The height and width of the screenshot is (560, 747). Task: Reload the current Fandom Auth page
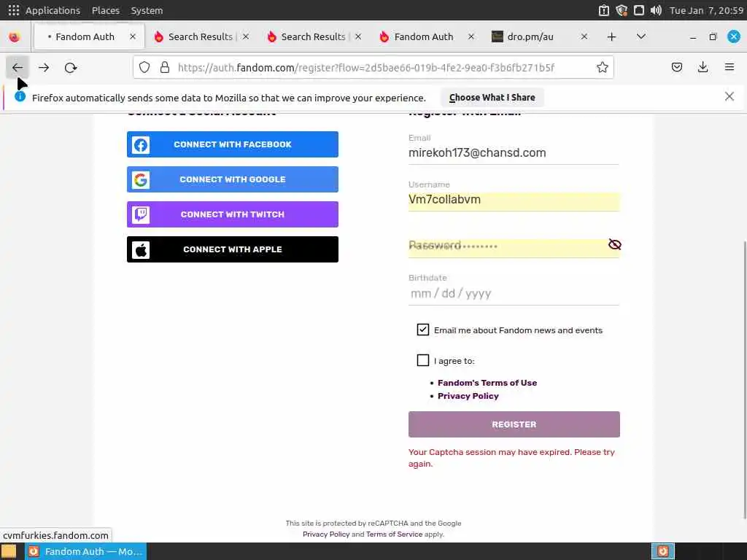(x=71, y=68)
